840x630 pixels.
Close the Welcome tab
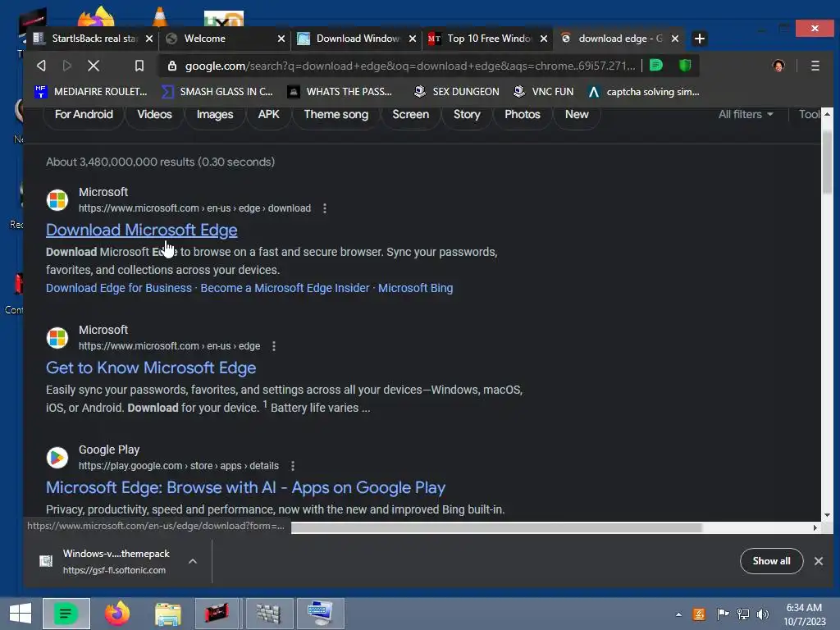pyautogui.click(x=281, y=39)
